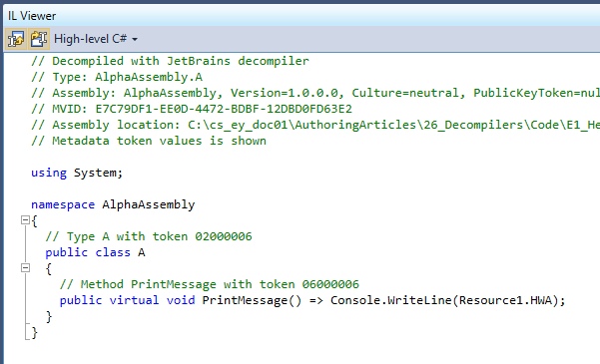This screenshot has height=364, width=600.
Task: Click the MVID E7C79DF1 comment line
Action: (192, 110)
